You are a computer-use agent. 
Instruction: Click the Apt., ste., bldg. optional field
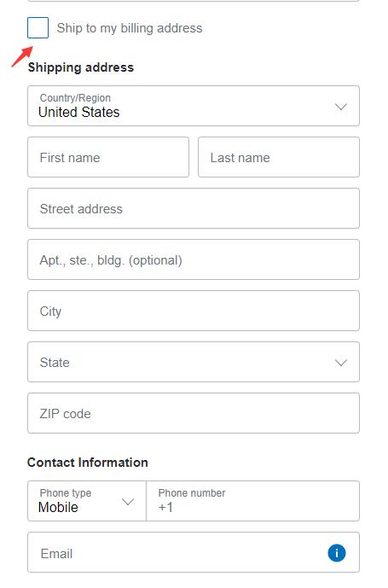click(x=194, y=259)
